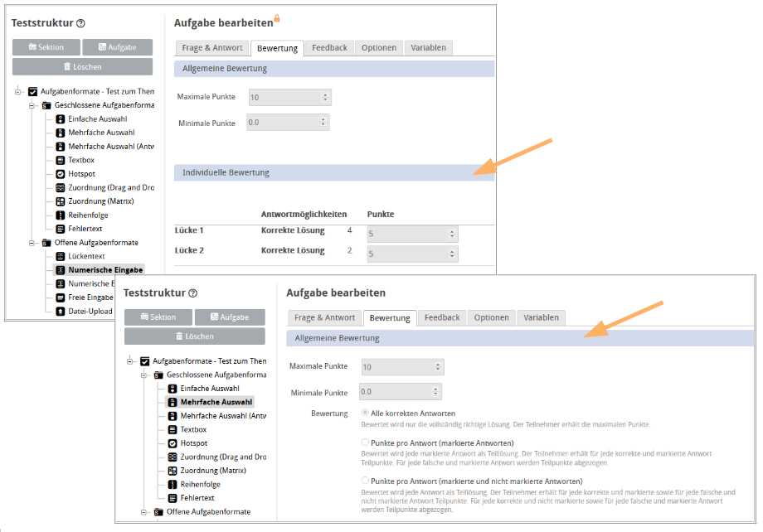Select Punkte pro Antwort (markierte und nicht markierte Antworten)

[365, 481]
